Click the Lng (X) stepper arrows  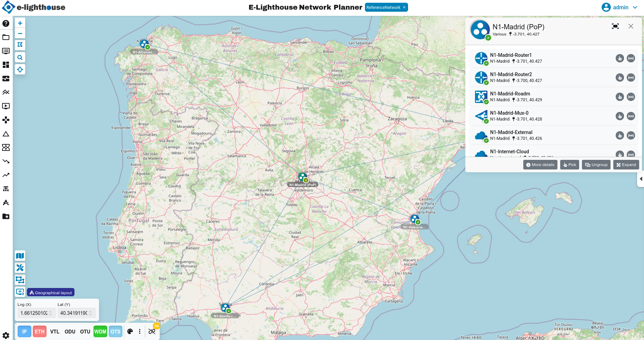(50, 313)
